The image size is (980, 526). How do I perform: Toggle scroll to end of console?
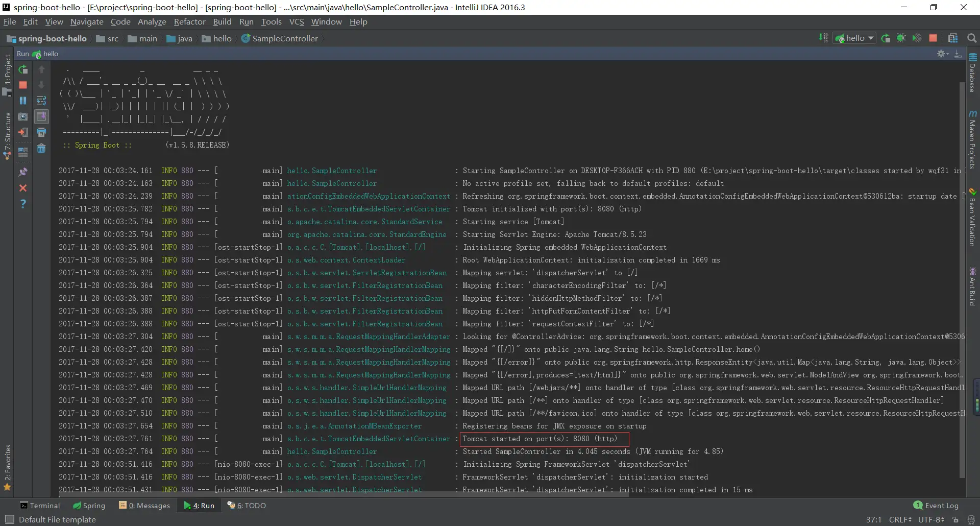click(x=41, y=117)
